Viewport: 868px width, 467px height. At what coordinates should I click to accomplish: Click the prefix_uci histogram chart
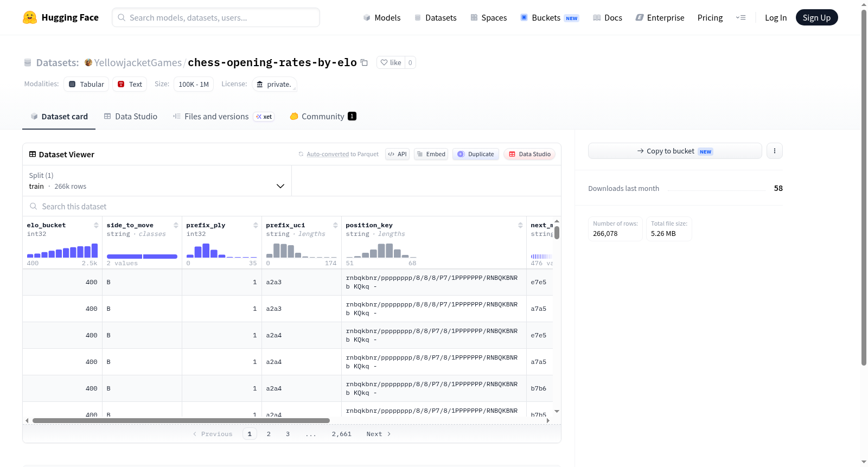(x=302, y=250)
